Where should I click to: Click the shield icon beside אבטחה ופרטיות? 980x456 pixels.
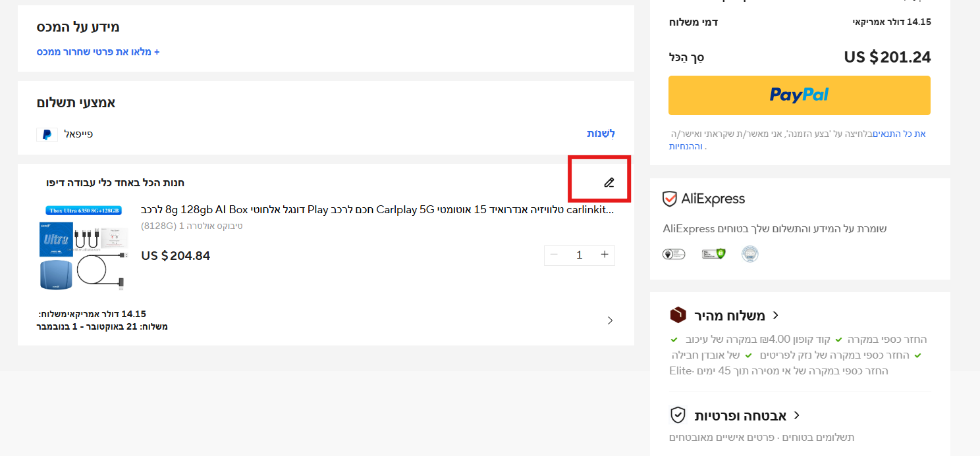[x=678, y=415]
